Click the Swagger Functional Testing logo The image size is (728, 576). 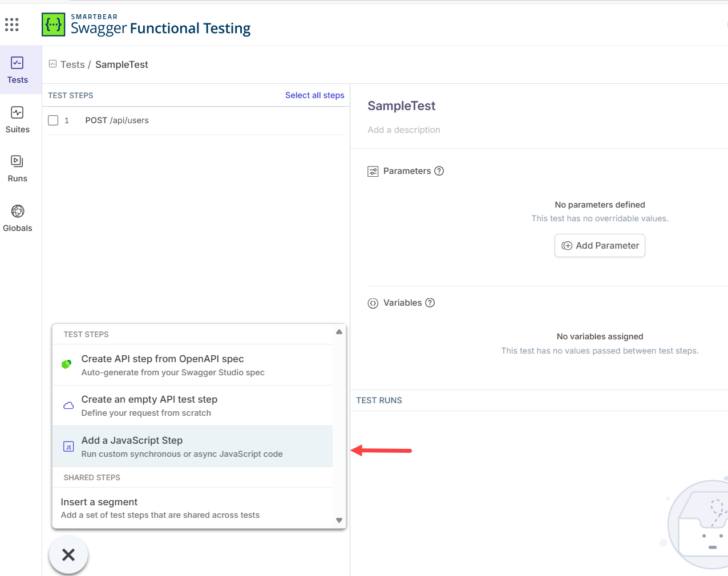click(x=145, y=25)
